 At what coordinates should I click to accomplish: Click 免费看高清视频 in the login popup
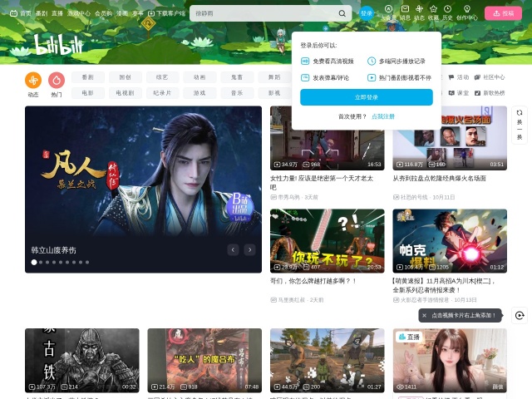tap(328, 61)
